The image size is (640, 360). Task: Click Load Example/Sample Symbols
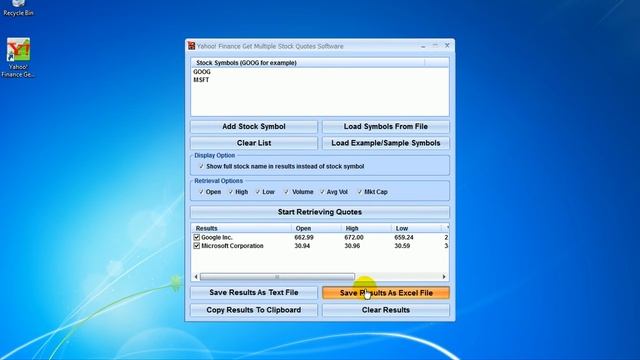[386, 143]
